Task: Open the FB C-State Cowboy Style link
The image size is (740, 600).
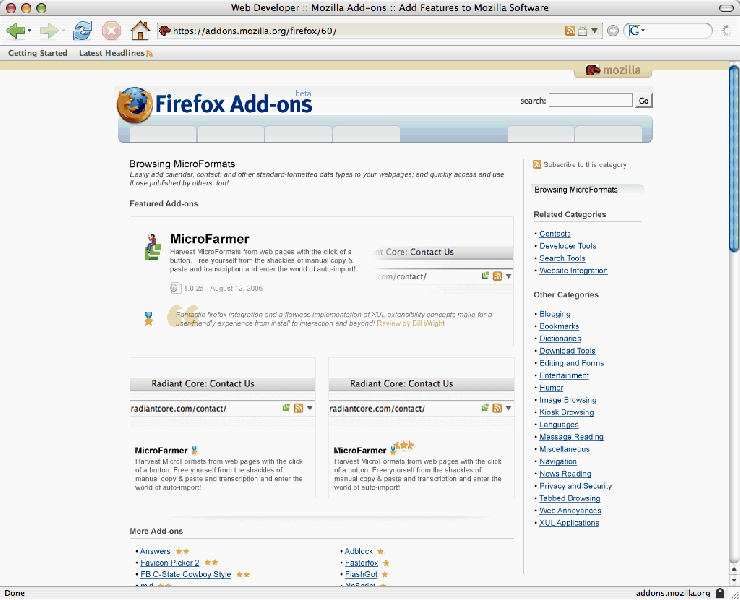Action: coord(185,574)
